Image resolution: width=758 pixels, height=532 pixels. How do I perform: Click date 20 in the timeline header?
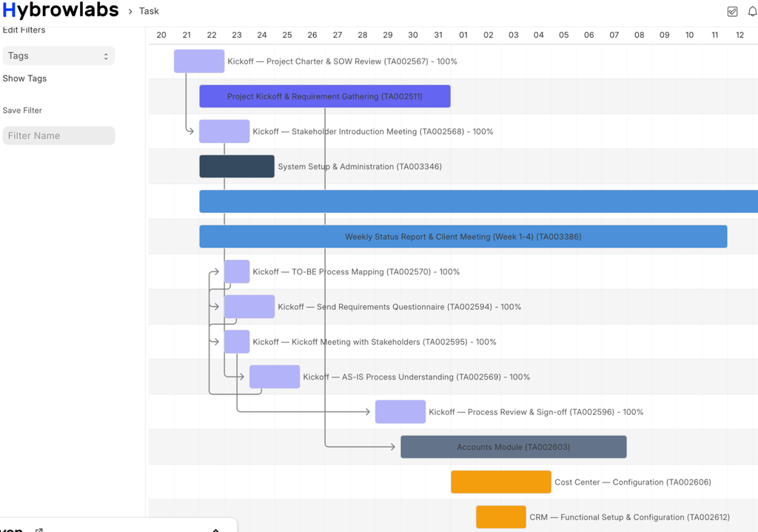point(161,35)
